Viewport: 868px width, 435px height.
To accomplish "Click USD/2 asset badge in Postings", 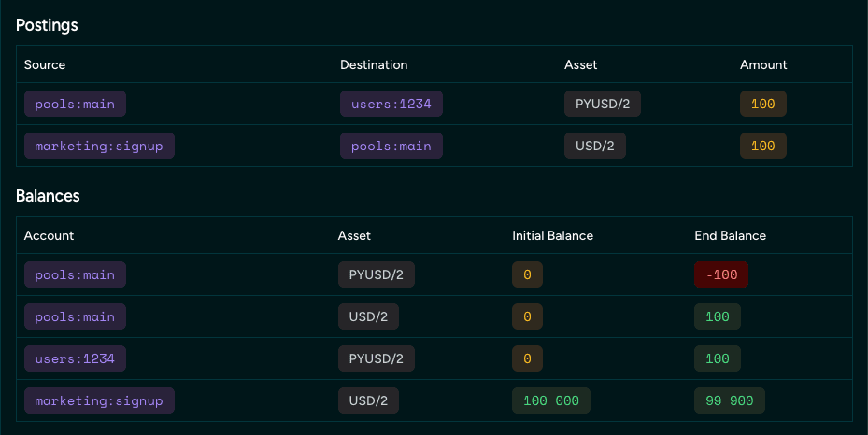I will pos(594,146).
